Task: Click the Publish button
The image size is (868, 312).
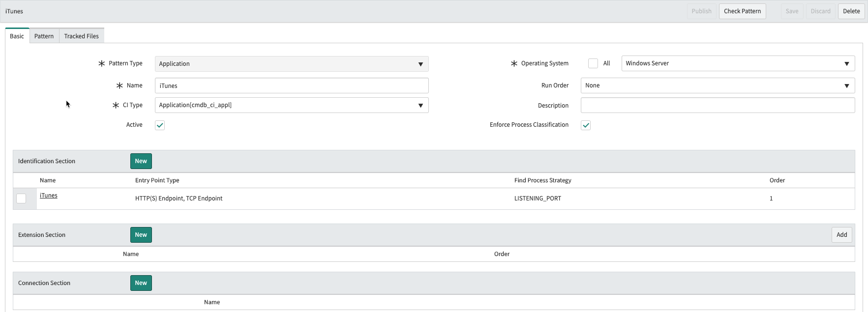Action: point(701,11)
